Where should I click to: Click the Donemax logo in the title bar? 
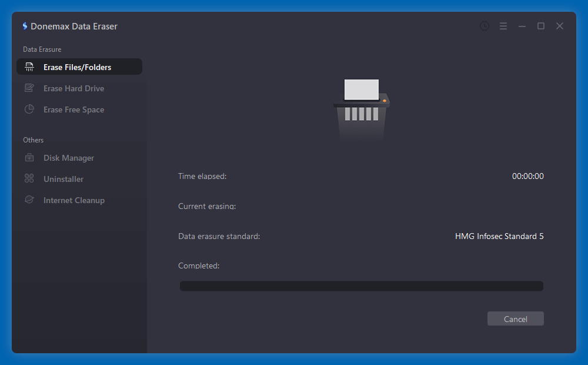pos(24,26)
